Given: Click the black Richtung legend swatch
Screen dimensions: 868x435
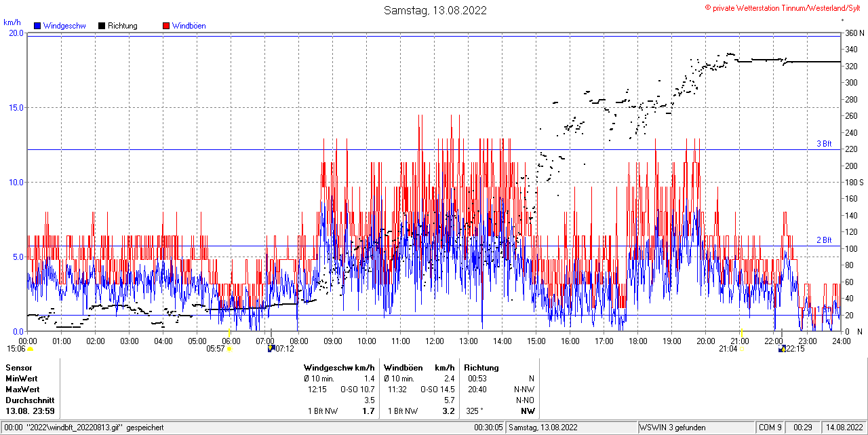Looking at the screenshot, I should pyautogui.click(x=102, y=26).
